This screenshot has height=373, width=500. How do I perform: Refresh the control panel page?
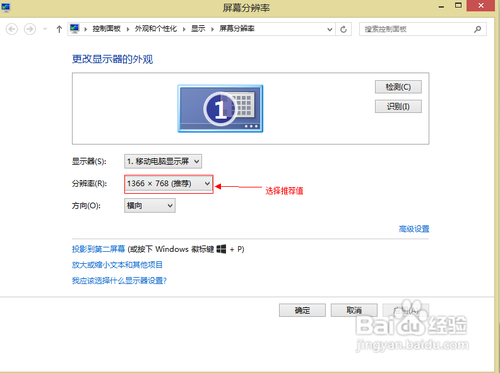tap(344, 29)
